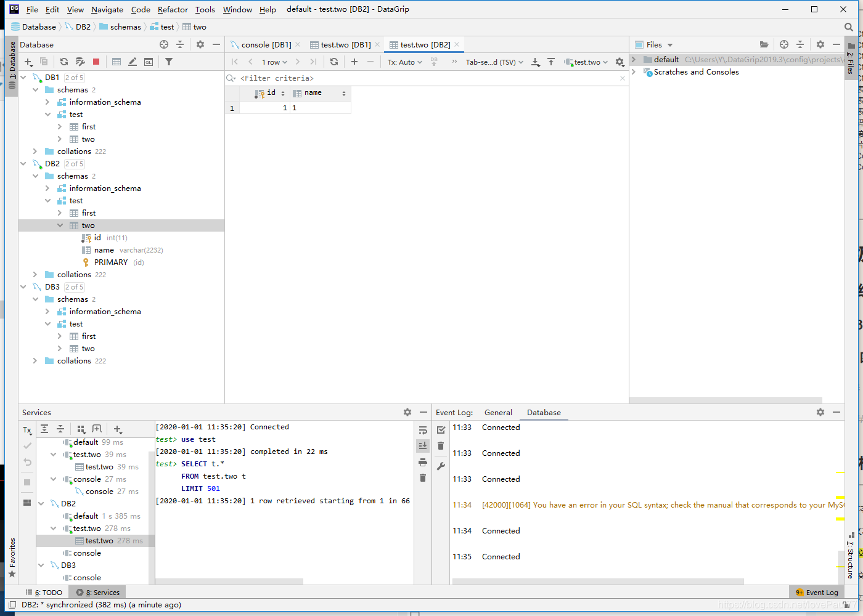Expand information_schema under DB2
Screen dimensions: 863x616
[x=47, y=188]
